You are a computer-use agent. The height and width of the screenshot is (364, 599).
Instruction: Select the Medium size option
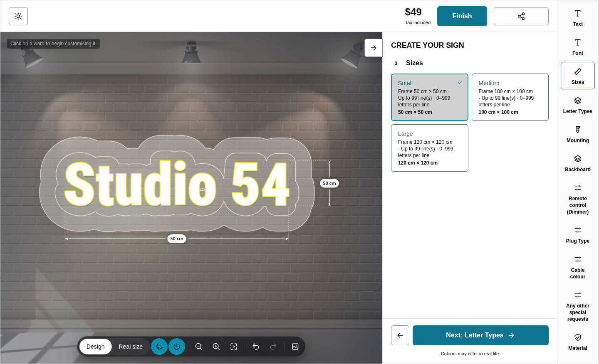click(x=510, y=97)
